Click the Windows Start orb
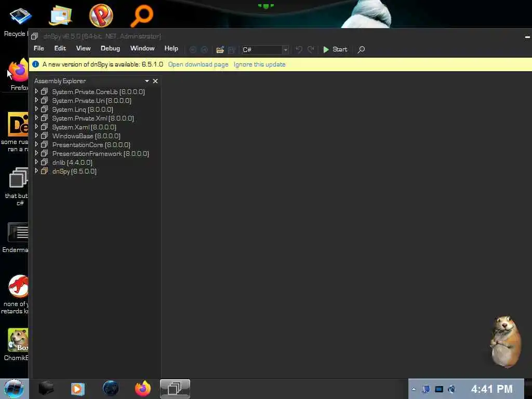This screenshot has width=532, height=399. click(x=14, y=389)
